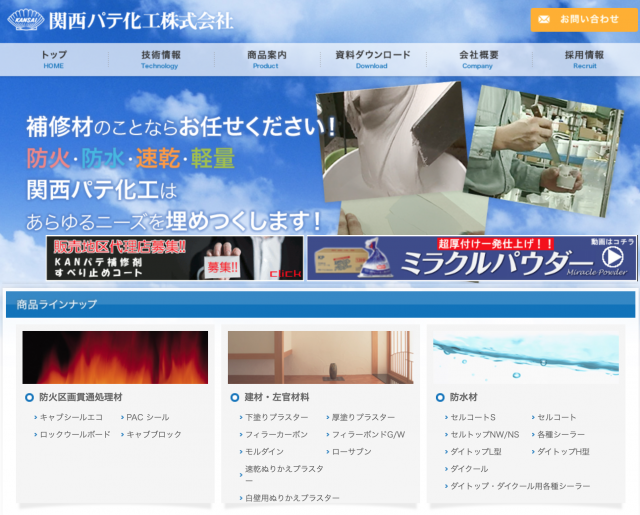Play the Miracle Powder video icon

click(x=612, y=257)
